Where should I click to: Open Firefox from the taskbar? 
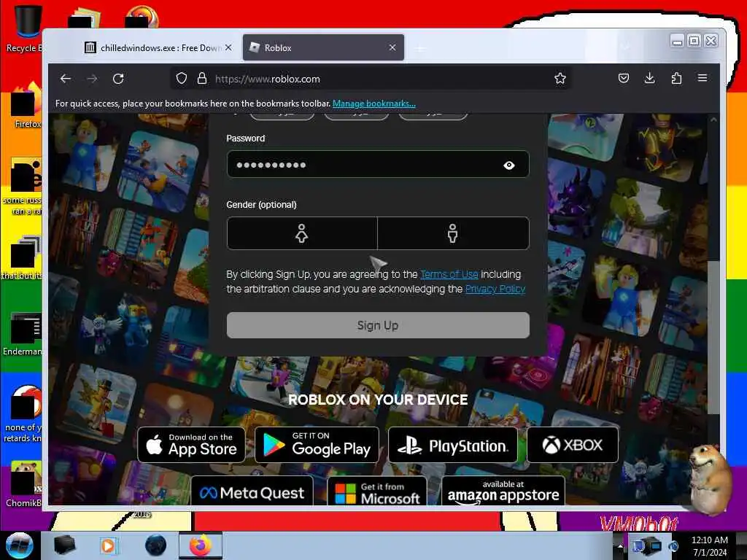201,545
